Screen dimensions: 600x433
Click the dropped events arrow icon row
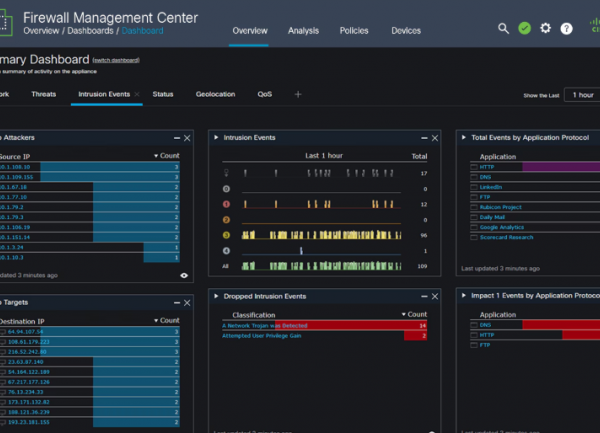coord(226,173)
